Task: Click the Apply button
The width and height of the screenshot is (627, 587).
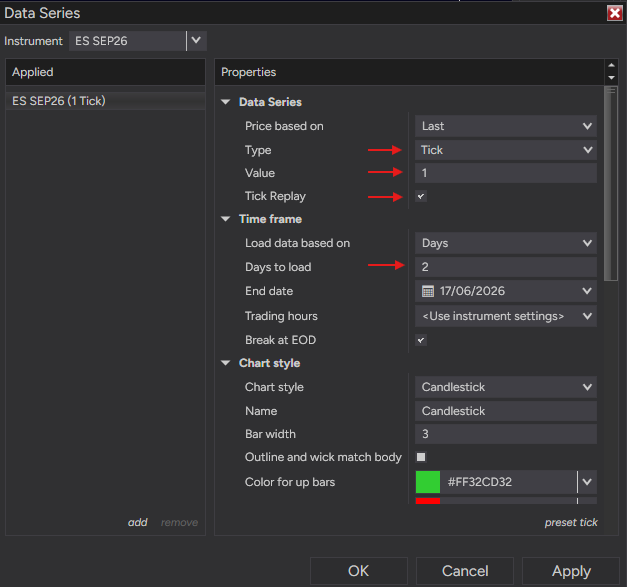Action: coord(571,571)
